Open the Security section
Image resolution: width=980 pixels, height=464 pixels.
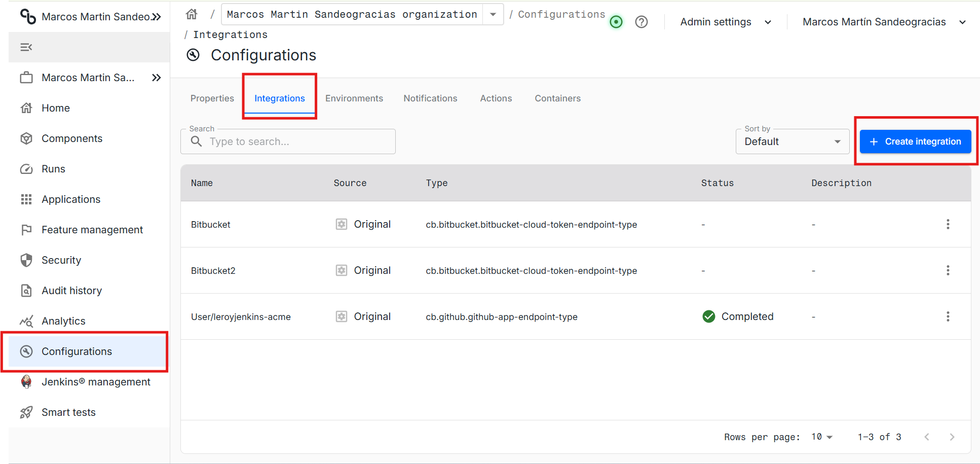pyautogui.click(x=61, y=260)
